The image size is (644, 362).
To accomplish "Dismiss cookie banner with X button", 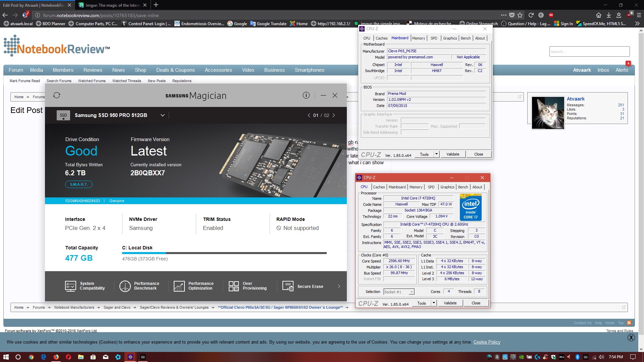I will tap(631, 338).
